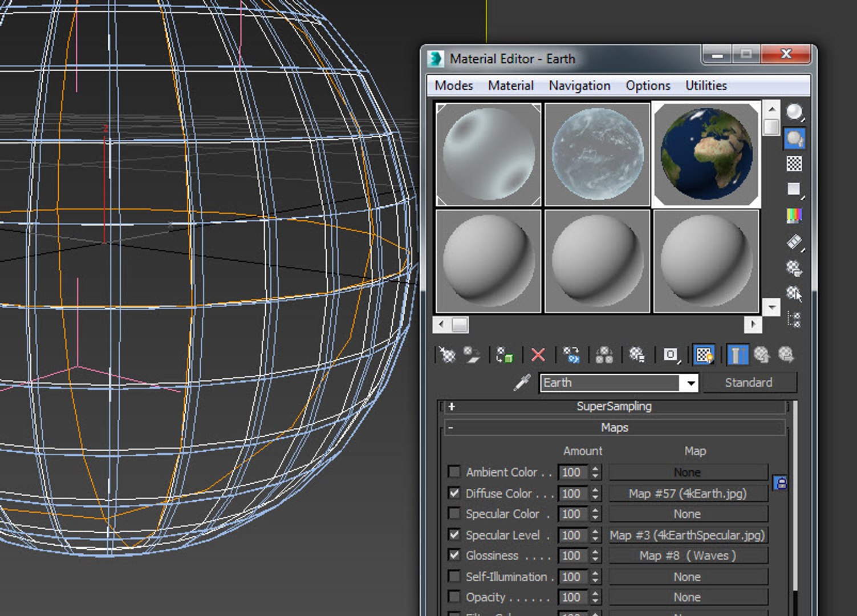Assign material to selection with cube icon
Viewport: 857px width, 616px height.
coord(504,355)
